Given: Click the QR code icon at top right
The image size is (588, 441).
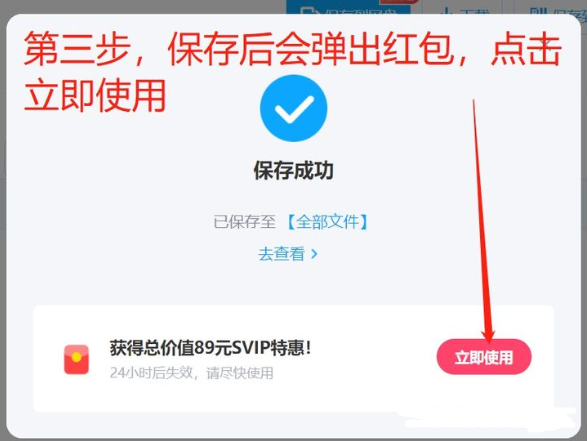Looking at the screenshot, I should coord(538,10).
